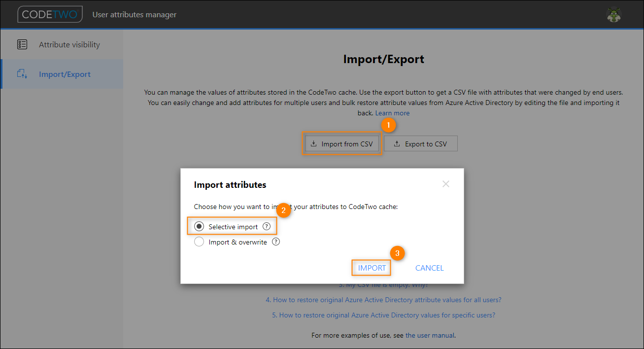
Task: Open the user avatar in top bar
Action: [x=613, y=15]
